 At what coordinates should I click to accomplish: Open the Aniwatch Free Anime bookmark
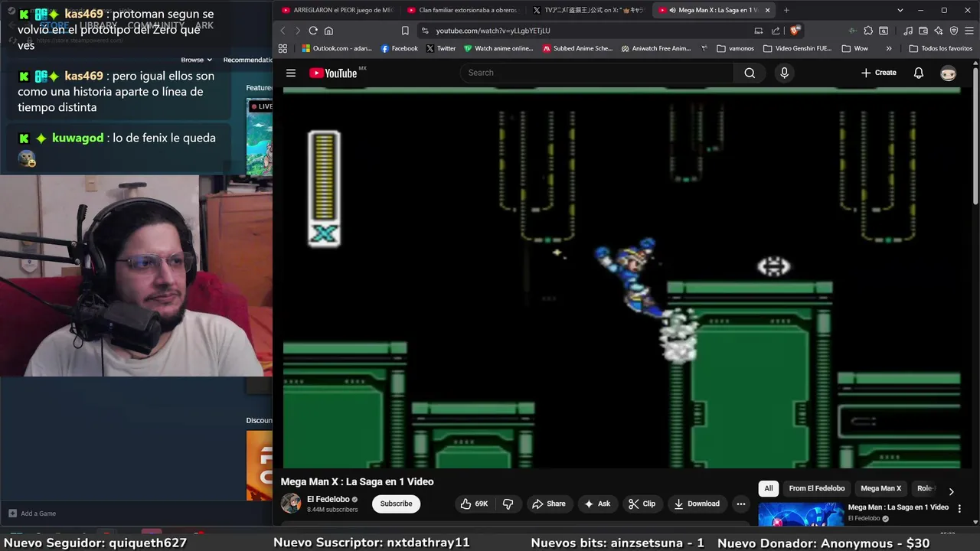(656, 48)
